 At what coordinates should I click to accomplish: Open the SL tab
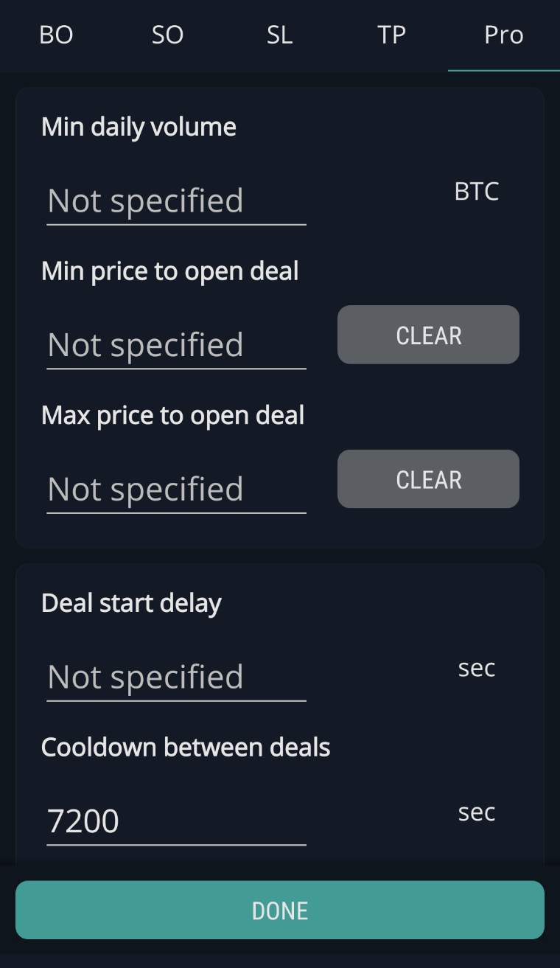279,35
